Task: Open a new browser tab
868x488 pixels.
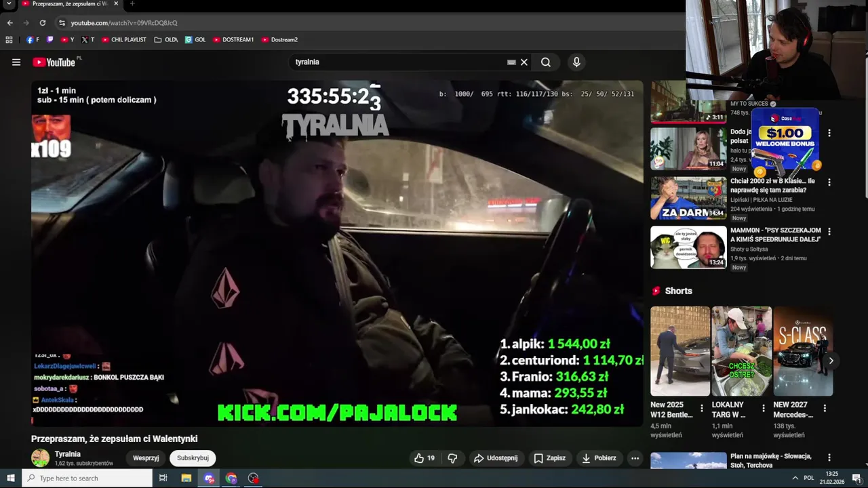Action: (132, 3)
